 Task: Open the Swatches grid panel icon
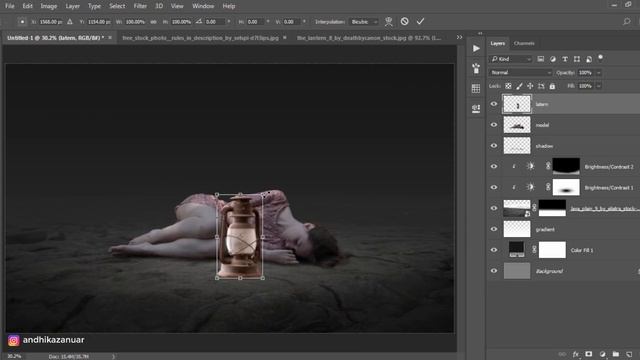click(476, 88)
